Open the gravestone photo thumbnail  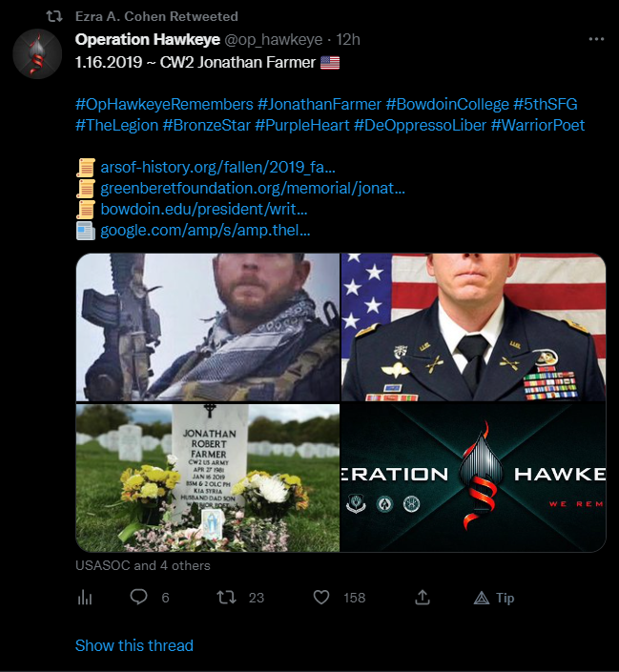208,478
